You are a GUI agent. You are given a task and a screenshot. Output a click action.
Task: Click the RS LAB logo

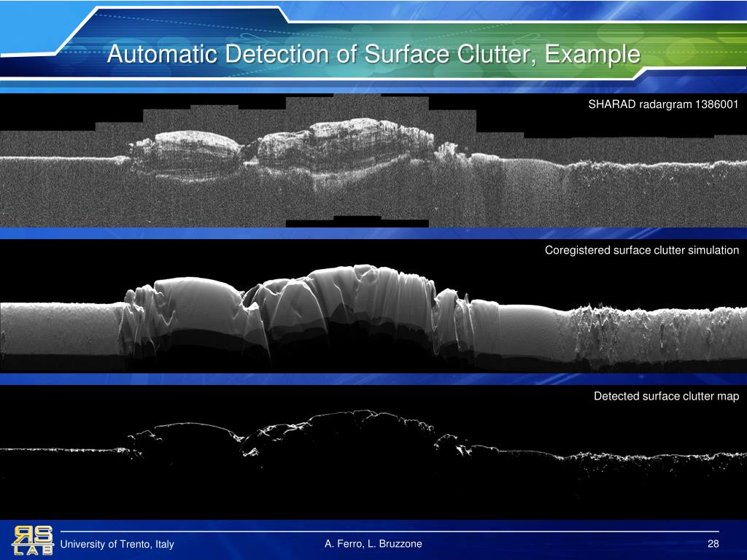click(32, 540)
